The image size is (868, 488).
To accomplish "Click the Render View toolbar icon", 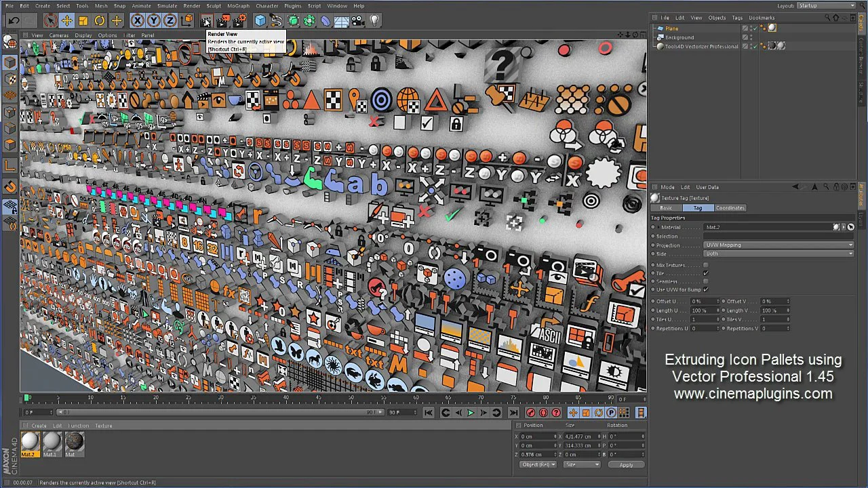I will pos(205,20).
